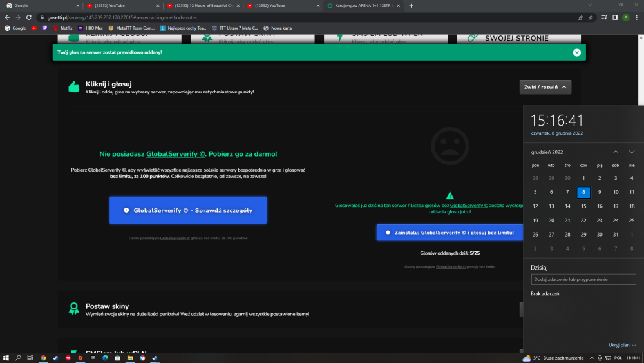Open File Explorer from the taskbar

pos(130,358)
